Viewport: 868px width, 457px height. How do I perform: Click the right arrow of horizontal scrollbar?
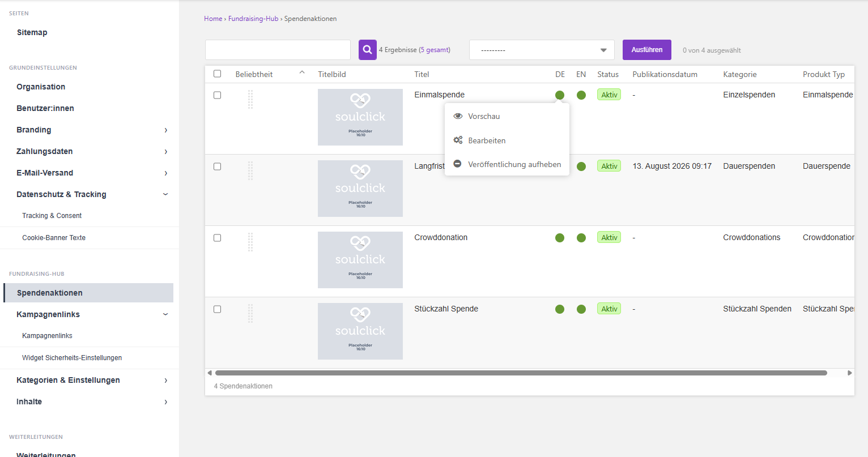849,373
